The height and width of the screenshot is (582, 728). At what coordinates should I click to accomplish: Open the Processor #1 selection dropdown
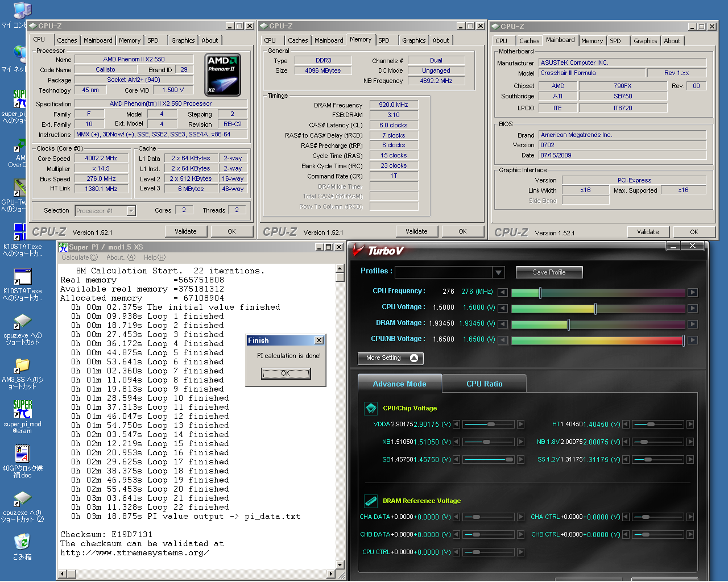(x=131, y=211)
